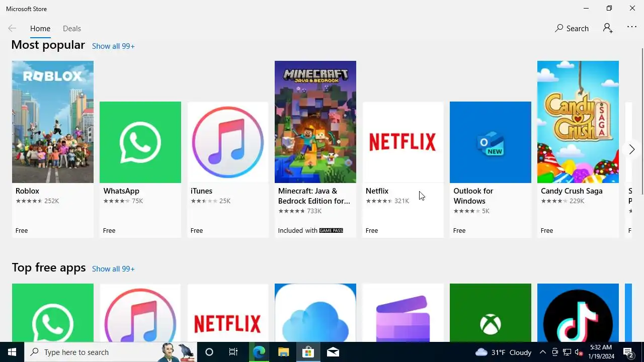Open the purple Clipchamp icon tile
Viewport: 644px width, 362px height.
pos(403,313)
